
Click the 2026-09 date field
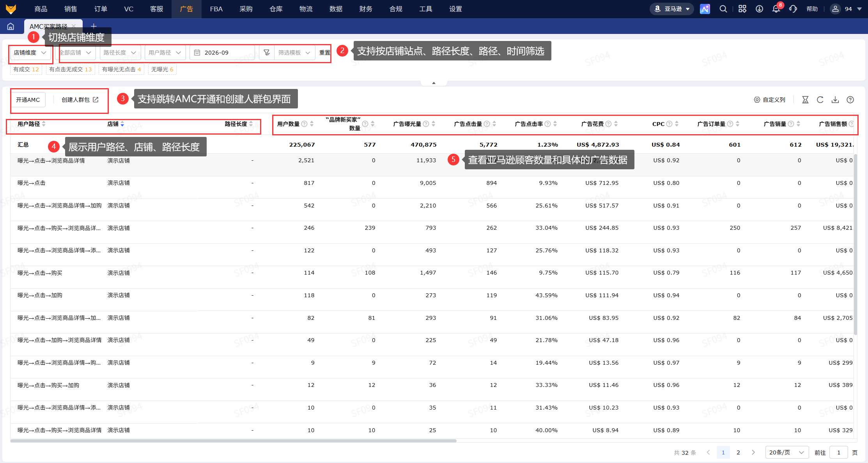[222, 53]
